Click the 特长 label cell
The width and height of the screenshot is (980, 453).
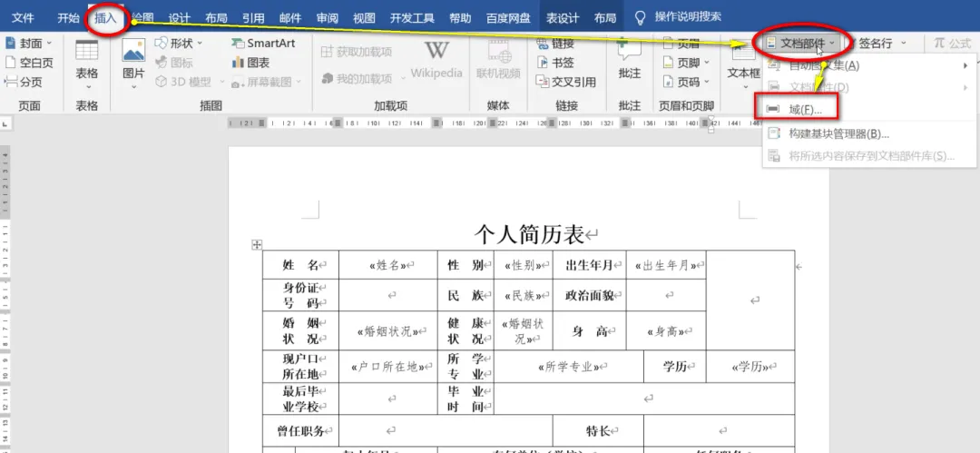click(598, 430)
